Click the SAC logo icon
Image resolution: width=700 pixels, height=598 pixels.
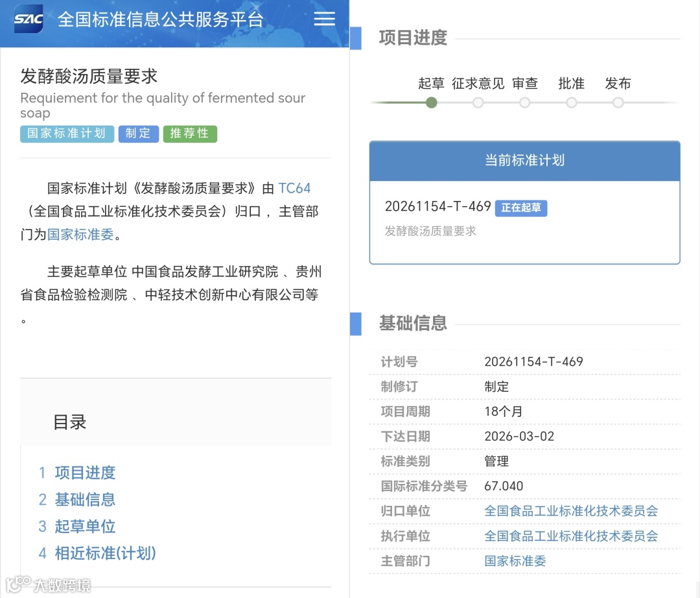point(27,20)
